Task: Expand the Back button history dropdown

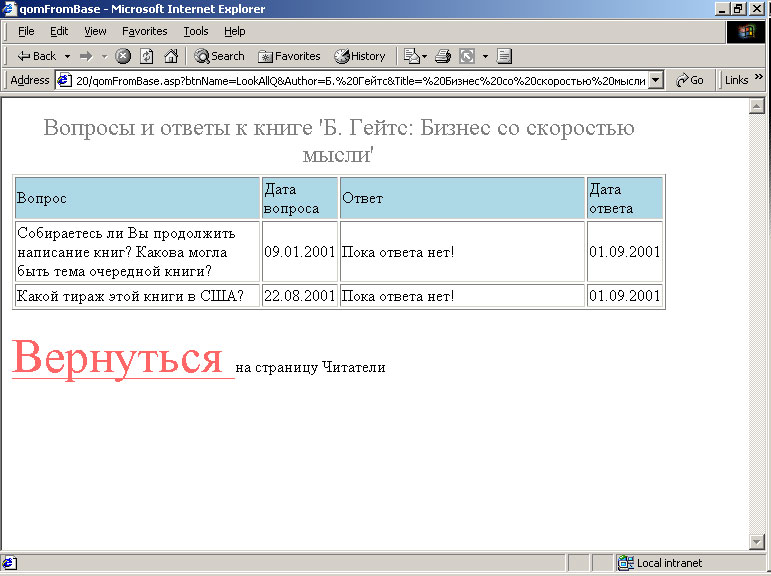Action: (67, 56)
